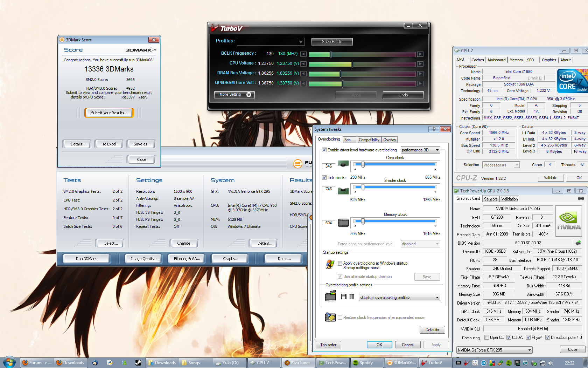Click the Intel Core i7 logo
This screenshot has width=588, height=368.
(x=572, y=81)
